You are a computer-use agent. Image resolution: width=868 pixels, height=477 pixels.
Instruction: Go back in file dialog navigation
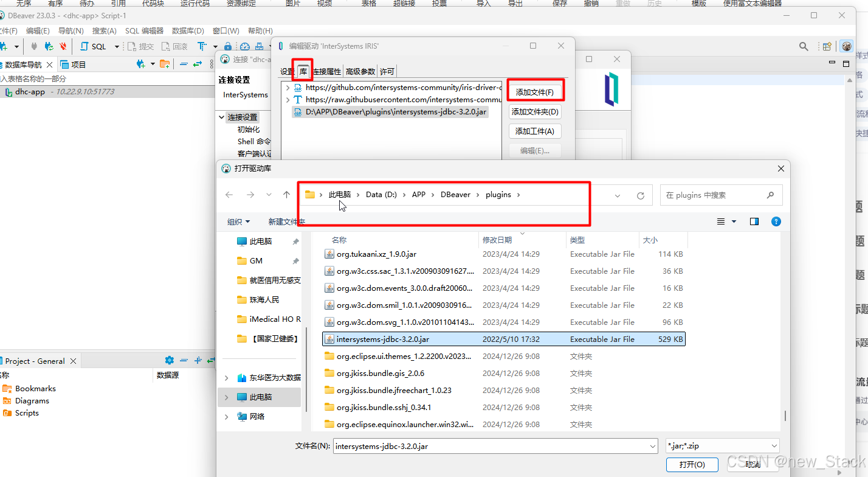tap(229, 195)
